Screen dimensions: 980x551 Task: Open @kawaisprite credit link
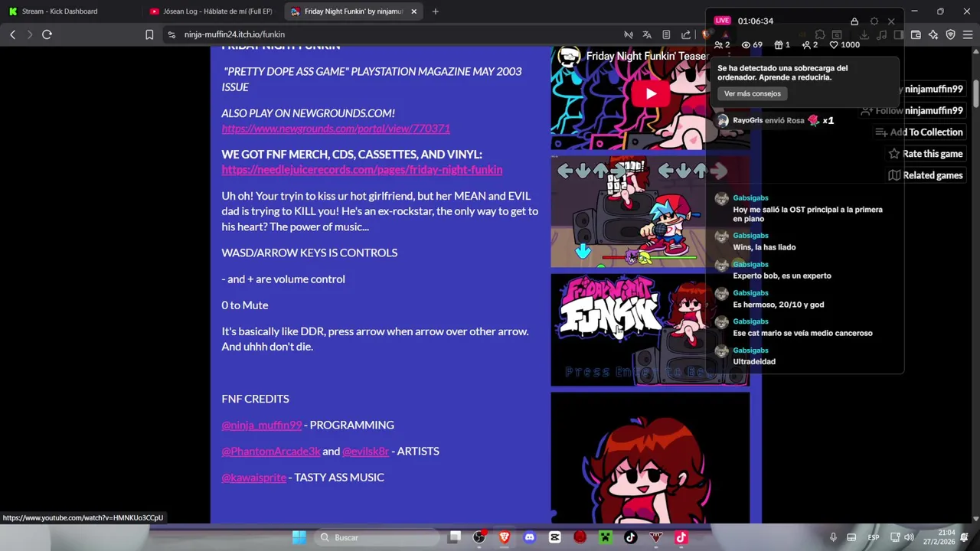(253, 477)
